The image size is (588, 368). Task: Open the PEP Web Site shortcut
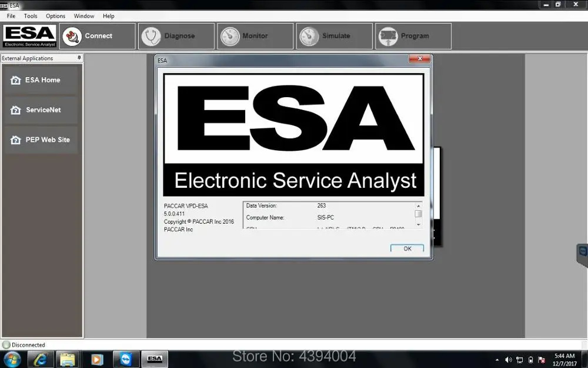pyautogui.click(x=41, y=140)
